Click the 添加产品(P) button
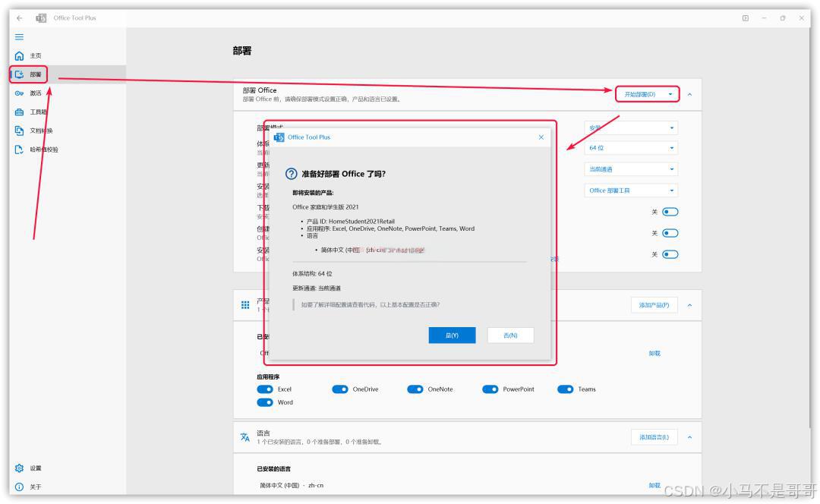Viewport: 820px width, 504px height. [x=654, y=305]
